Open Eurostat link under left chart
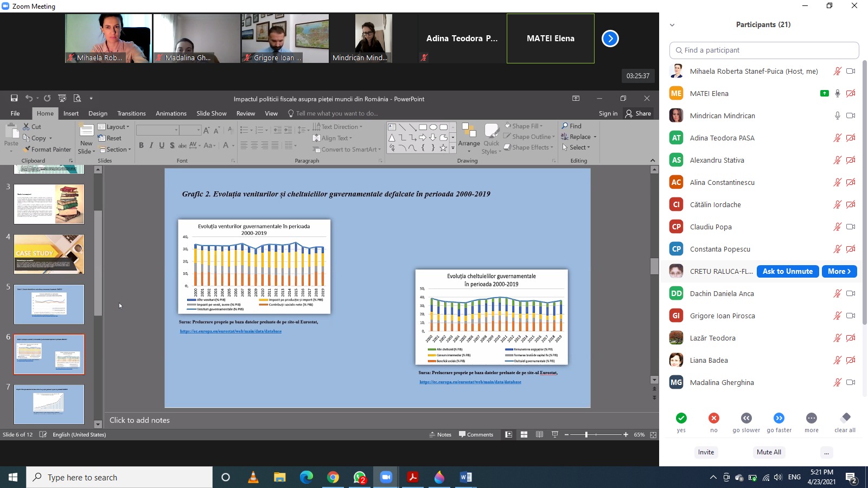Screen dimensions: 868x488 pyautogui.click(x=231, y=331)
